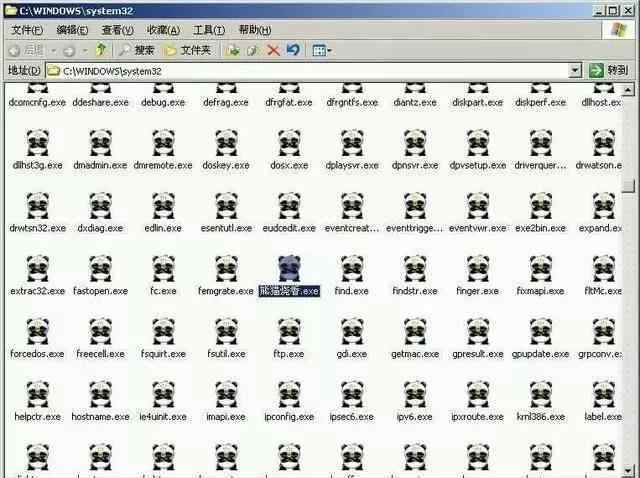Click the forcedos.exe file name
The height and width of the screenshot is (478, 640).
(37, 354)
